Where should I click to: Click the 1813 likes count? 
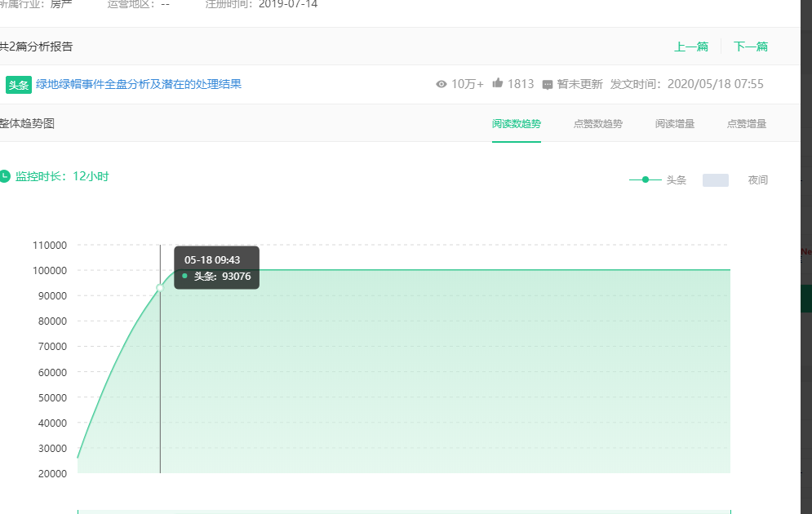pyautogui.click(x=521, y=84)
